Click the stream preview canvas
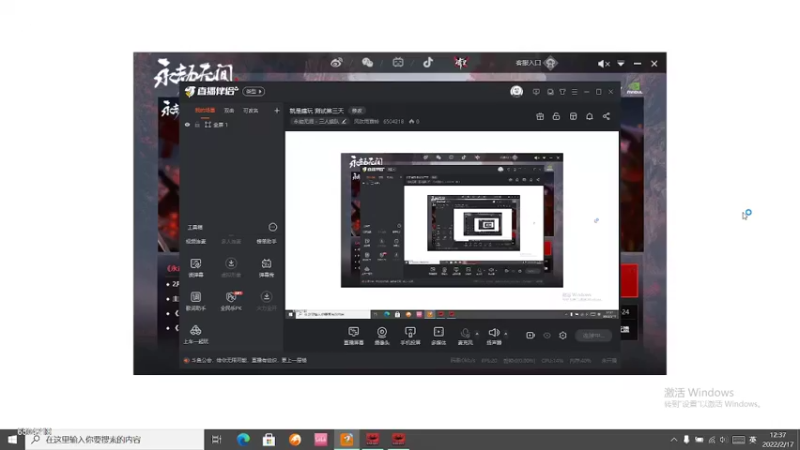The image size is (800, 450). tap(452, 225)
